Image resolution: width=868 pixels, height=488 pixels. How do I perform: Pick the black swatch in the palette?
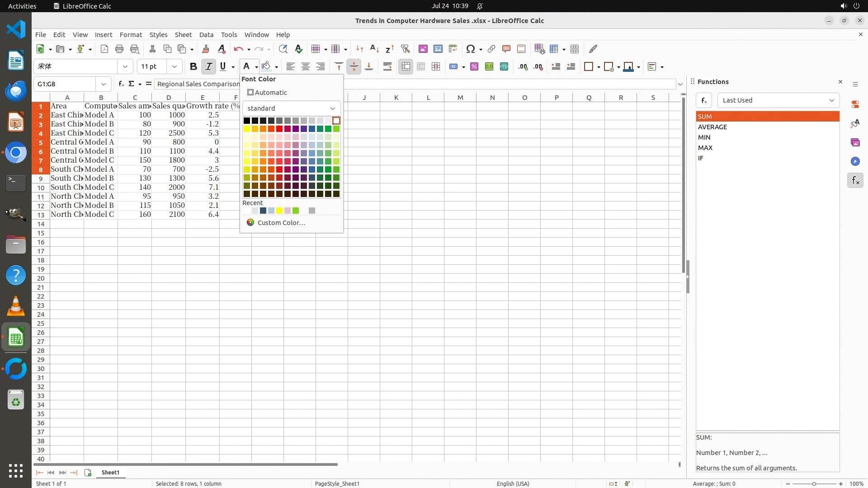click(247, 121)
